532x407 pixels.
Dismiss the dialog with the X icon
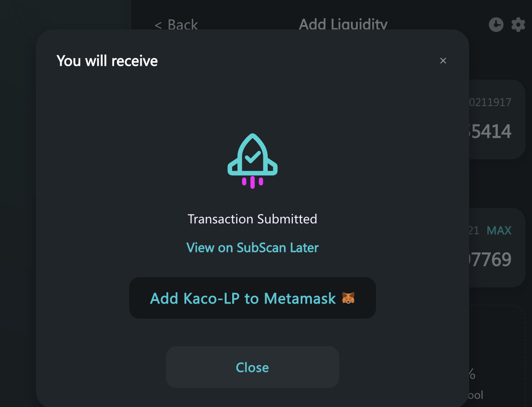point(443,61)
